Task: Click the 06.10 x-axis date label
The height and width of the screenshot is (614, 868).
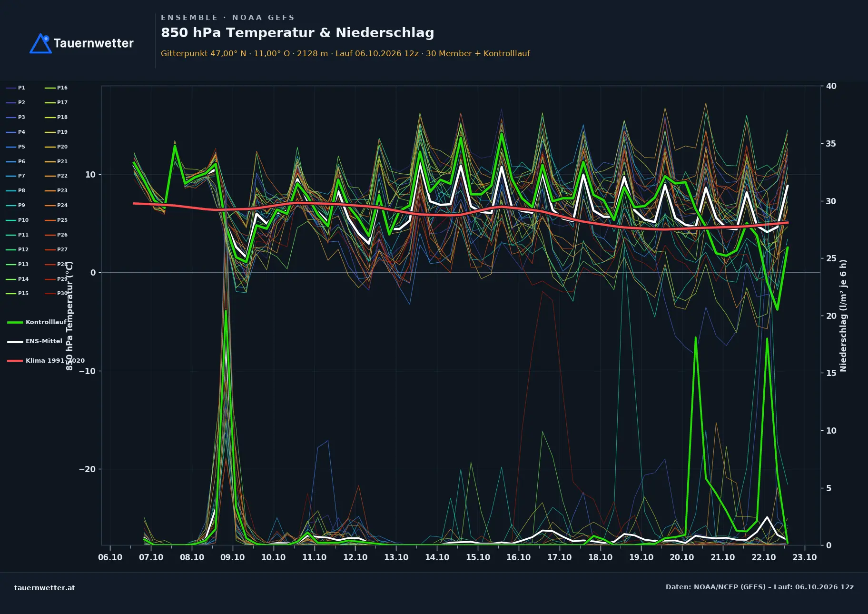Action: (x=110, y=557)
